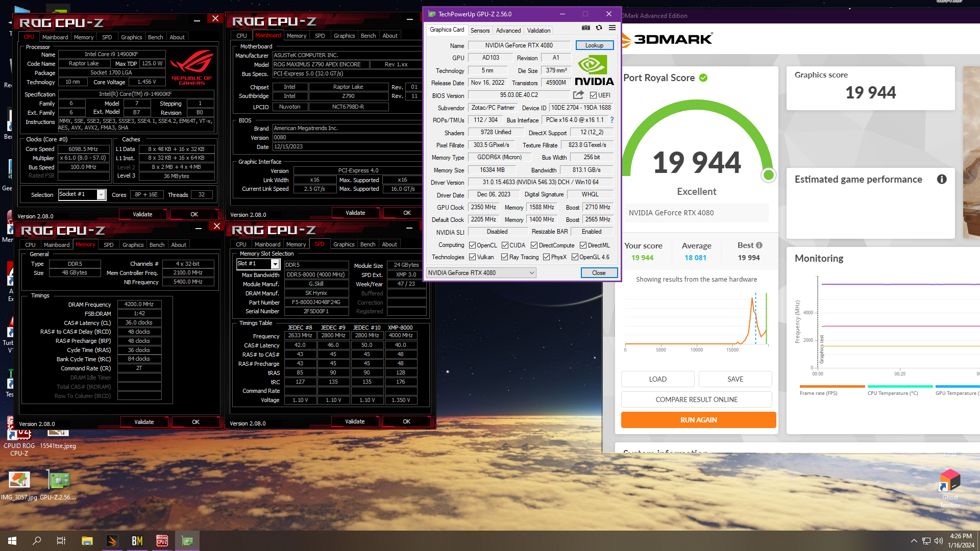Show hidden system tray icons
The width and height of the screenshot is (980, 551).
(x=914, y=541)
